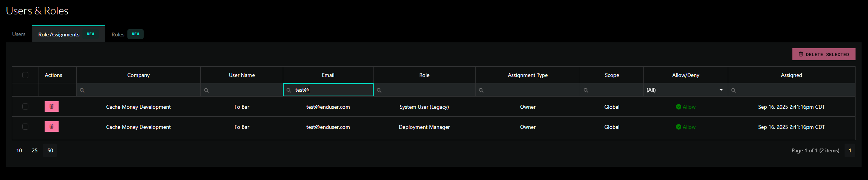Delete the Deployment Manager assignment row
Image resolution: width=868 pixels, height=180 pixels.
click(x=51, y=127)
